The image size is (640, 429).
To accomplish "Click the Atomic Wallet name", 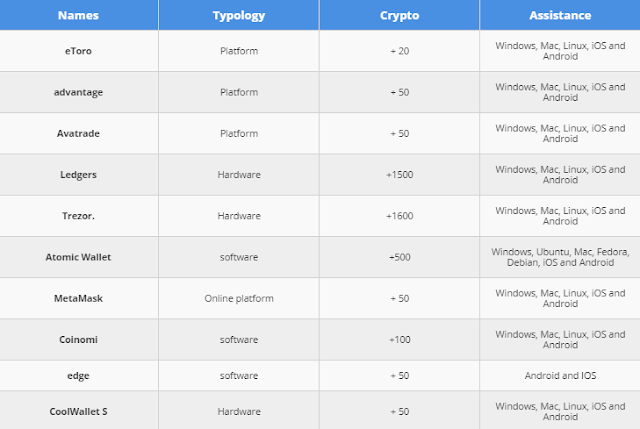I will (x=79, y=257).
